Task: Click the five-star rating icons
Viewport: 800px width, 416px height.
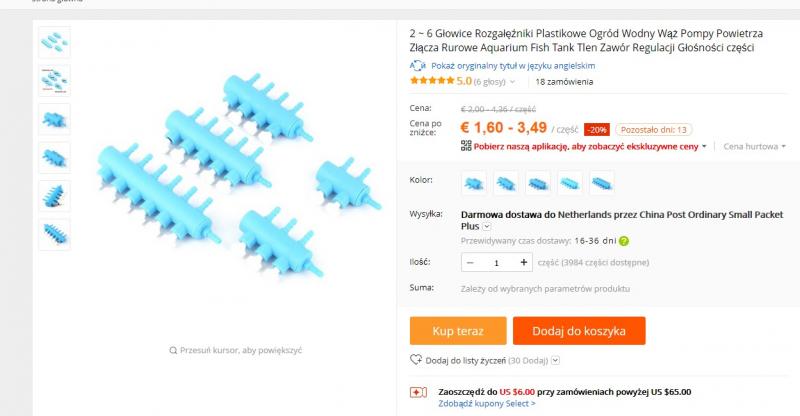Action: [x=432, y=81]
